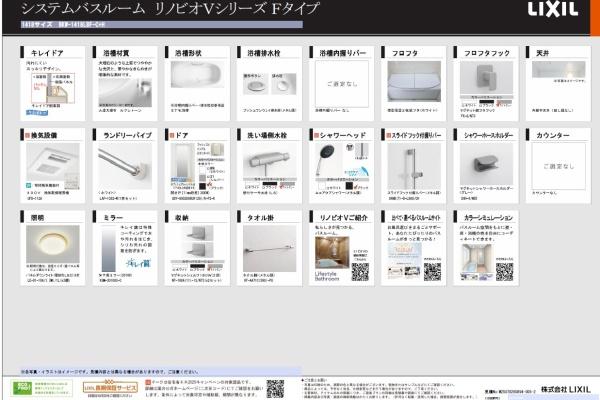The height and width of the screenshot is (400, 600).
Task: Click the bath lid photo in フロフタ
Action: point(414,82)
